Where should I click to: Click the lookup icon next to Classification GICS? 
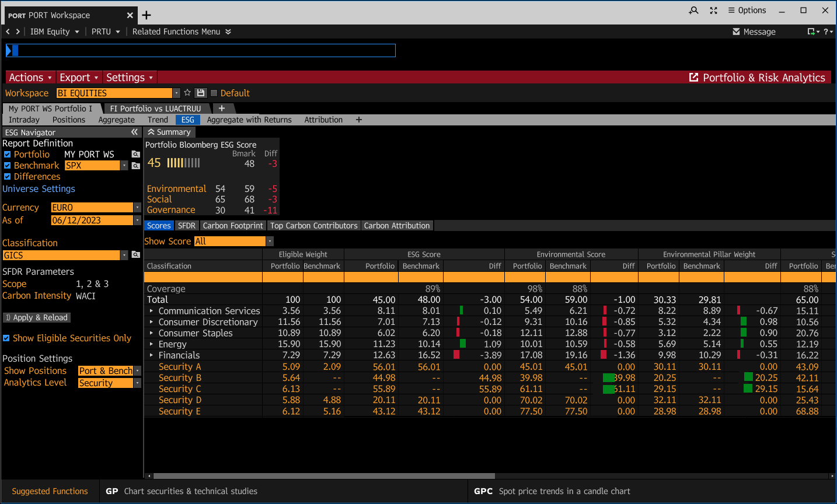pos(136,255)
